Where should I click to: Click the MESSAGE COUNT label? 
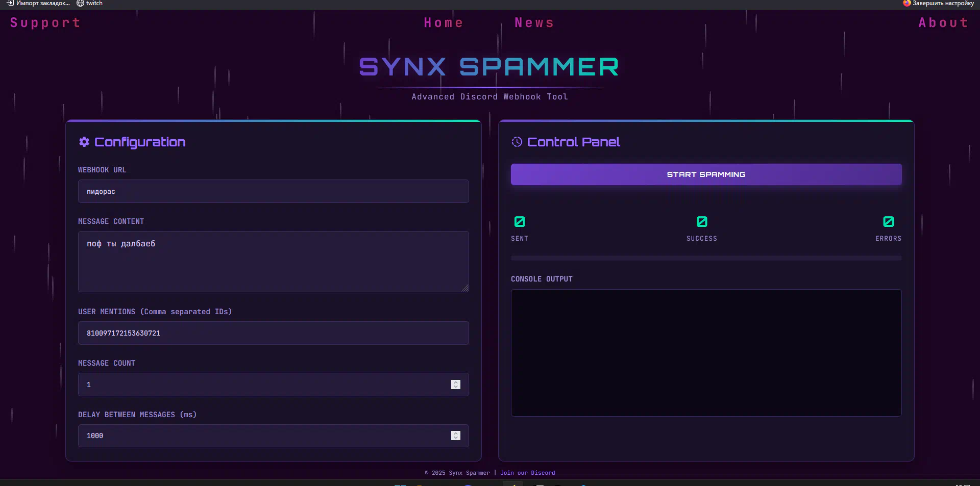(x=107, y=363)
